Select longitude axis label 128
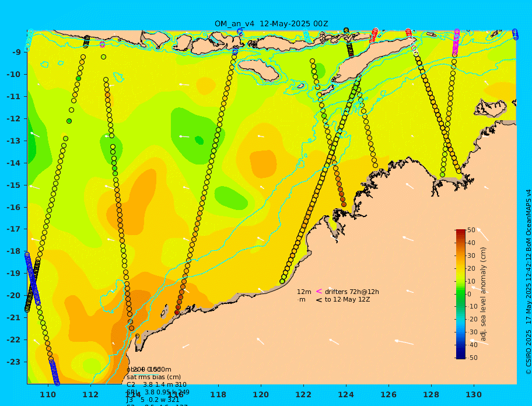 coord(431,394)
